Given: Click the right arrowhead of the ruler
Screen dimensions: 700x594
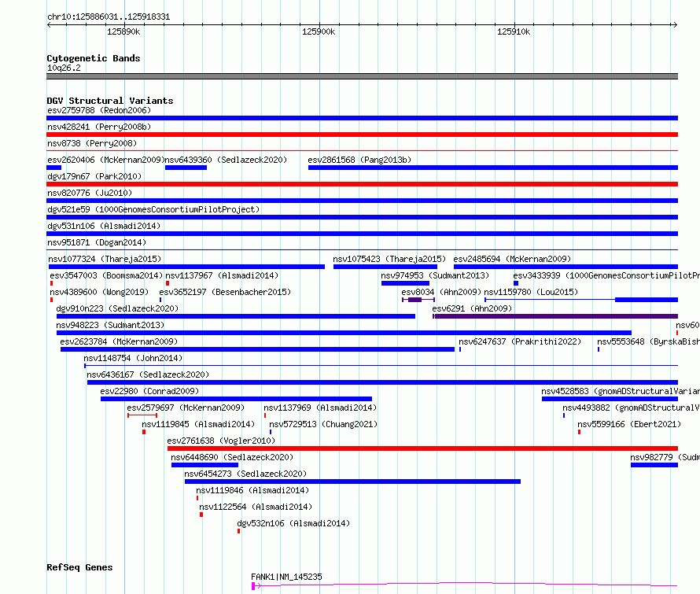Looking at the screenshot, I should tap(675, 24).
